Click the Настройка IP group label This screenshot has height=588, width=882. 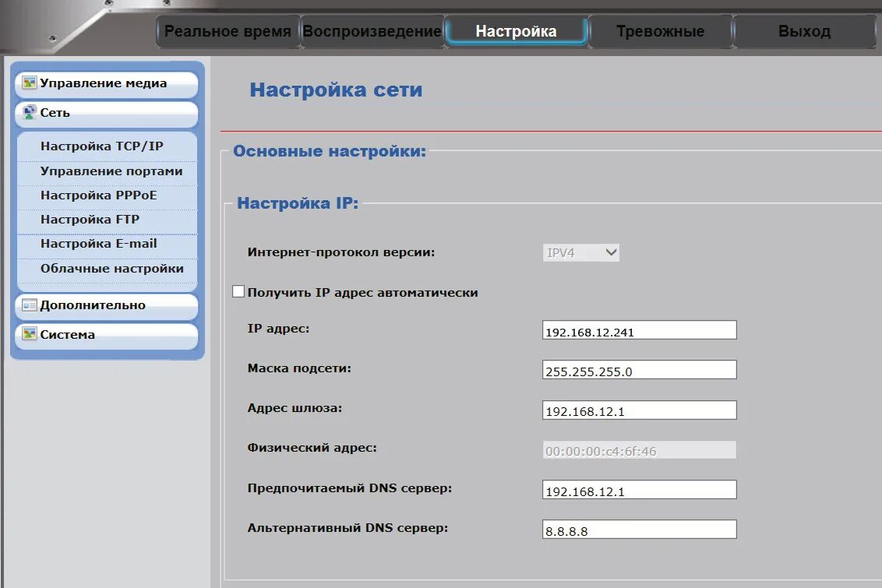point(298,203)
